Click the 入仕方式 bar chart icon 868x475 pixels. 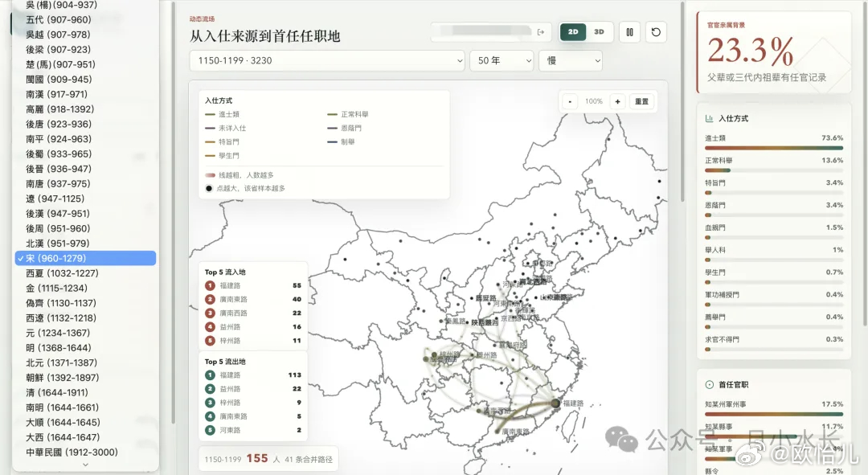point(709,118)
